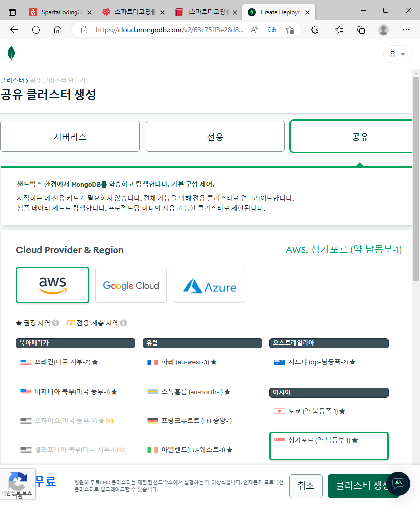
Task: Choose Google Cloud as provider
Action: tap(131, 285)
